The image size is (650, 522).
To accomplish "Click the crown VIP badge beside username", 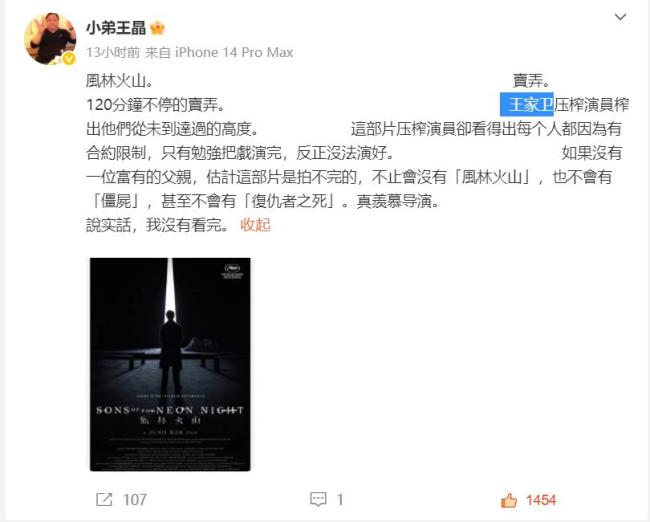I will coord(158,28).
